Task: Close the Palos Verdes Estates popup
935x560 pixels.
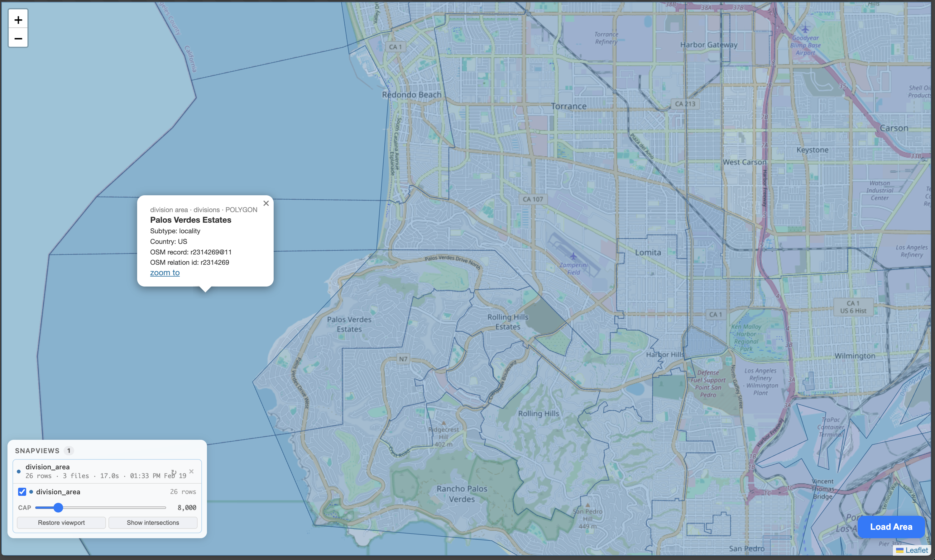Action: tap(266, 203)
